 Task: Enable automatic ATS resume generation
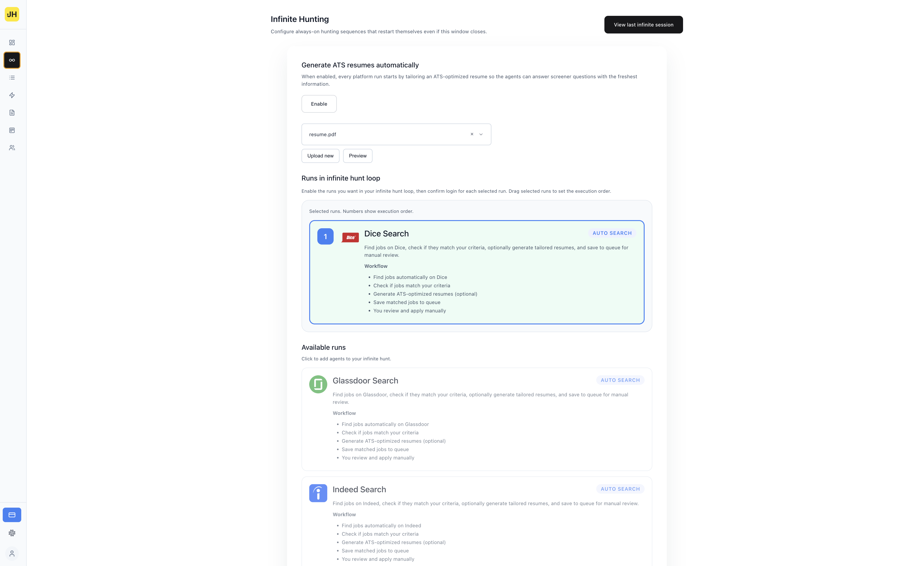pos(319,104)
